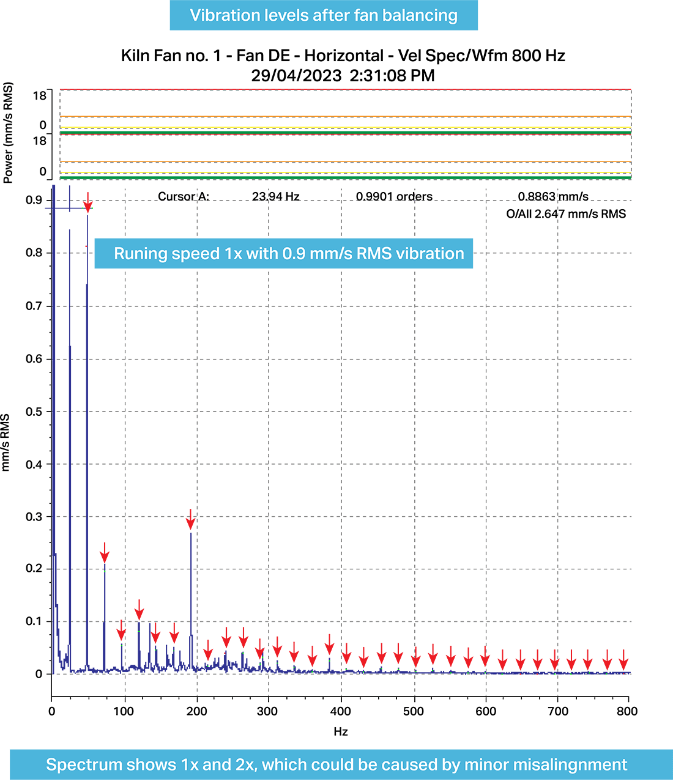The height and width of the screenshot is (784, 673).
Task: Select the y-axis tick label 0.4
Action: tap(34, 464)
